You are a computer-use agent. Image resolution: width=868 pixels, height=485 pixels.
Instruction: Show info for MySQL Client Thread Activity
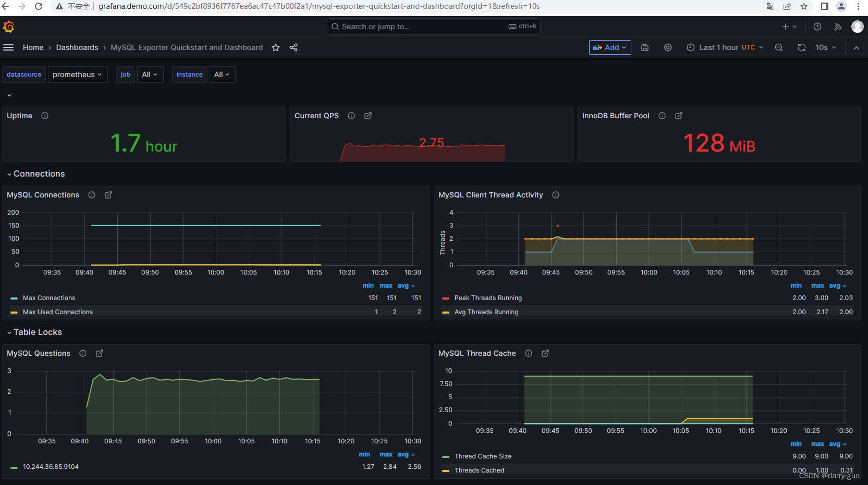pyautogui.click(x=556, y=195)
